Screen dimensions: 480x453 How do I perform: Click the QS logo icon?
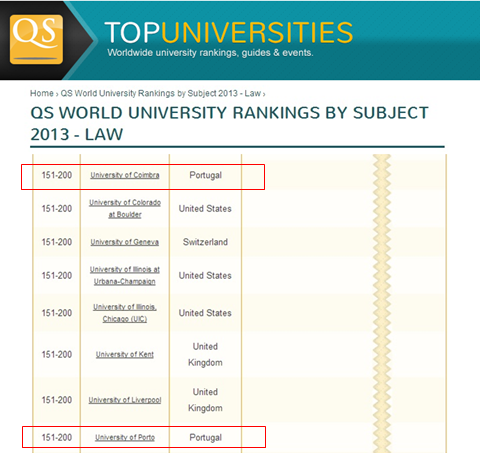coord(36,39)
